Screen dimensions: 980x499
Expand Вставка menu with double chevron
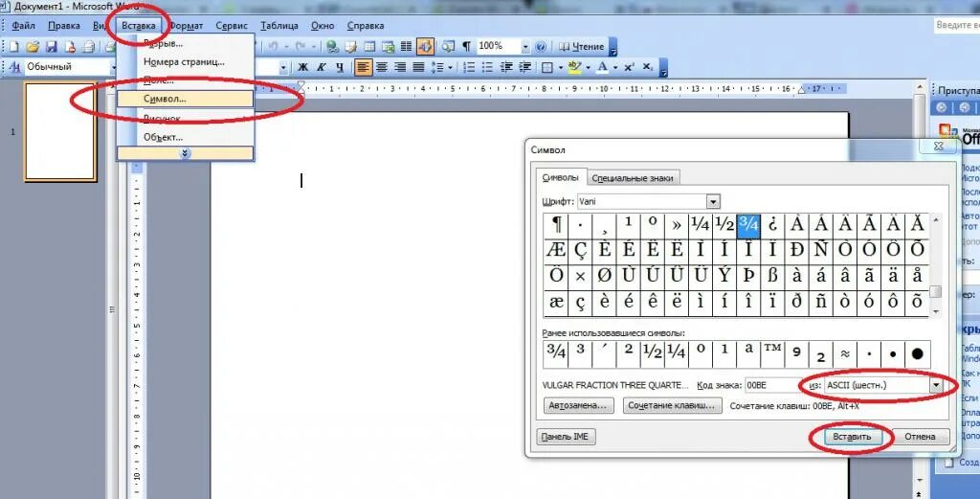[185, 153]
